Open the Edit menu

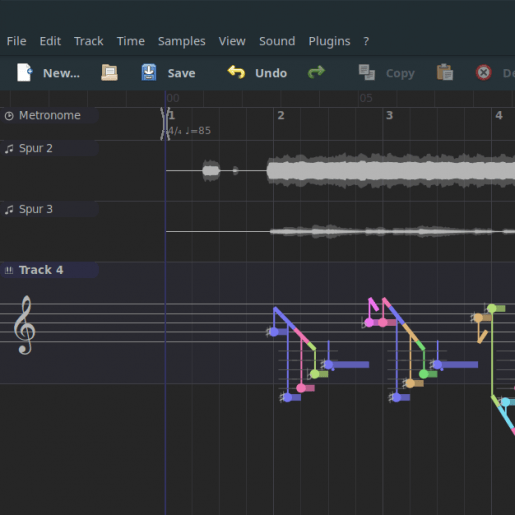click(x=50, y=41)
